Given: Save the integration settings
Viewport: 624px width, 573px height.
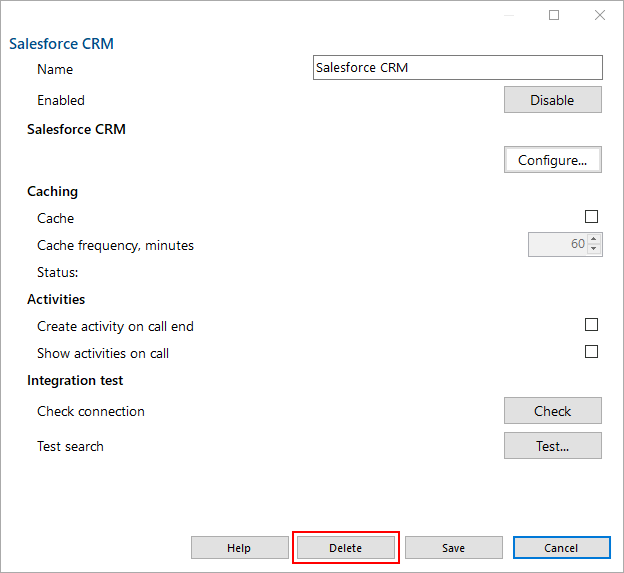Looking at the screenshot, I should coord(454,548).
